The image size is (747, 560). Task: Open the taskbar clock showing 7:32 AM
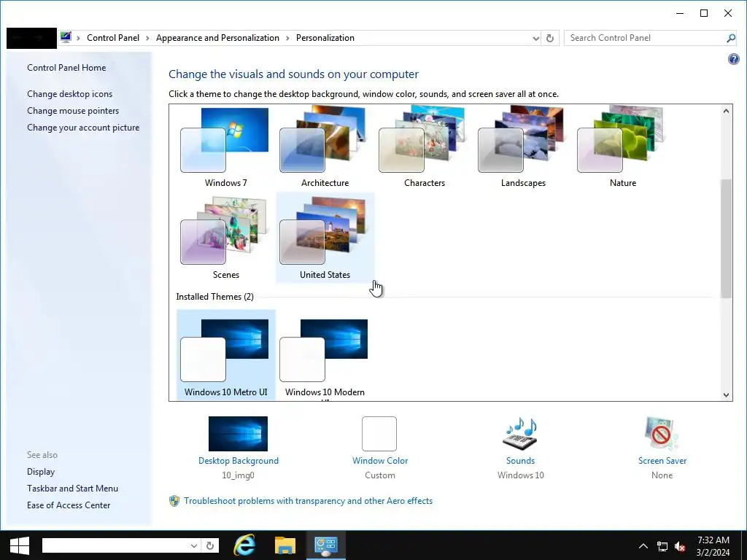click(x=713, y=545)
